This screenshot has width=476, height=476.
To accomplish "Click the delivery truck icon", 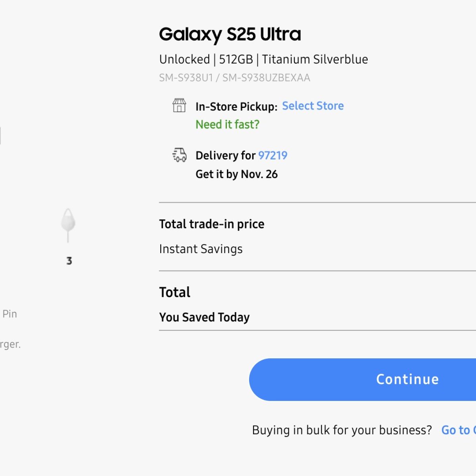I will [179, 155].
